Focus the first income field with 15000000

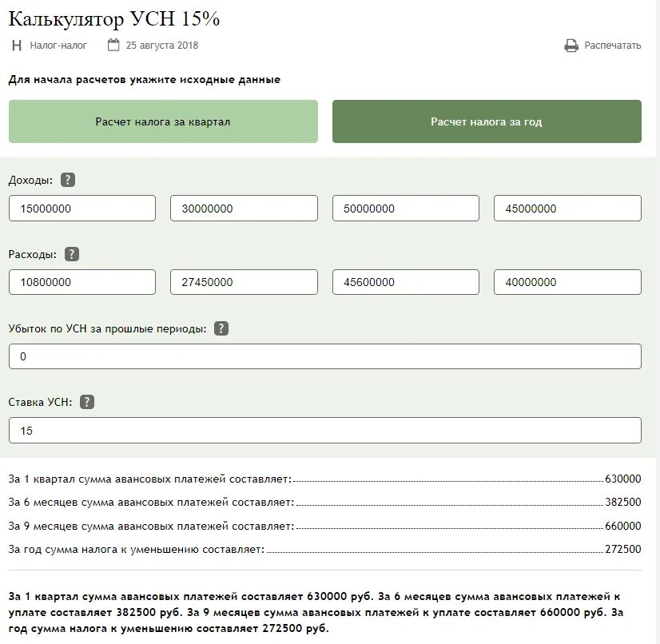coord(82,209)
